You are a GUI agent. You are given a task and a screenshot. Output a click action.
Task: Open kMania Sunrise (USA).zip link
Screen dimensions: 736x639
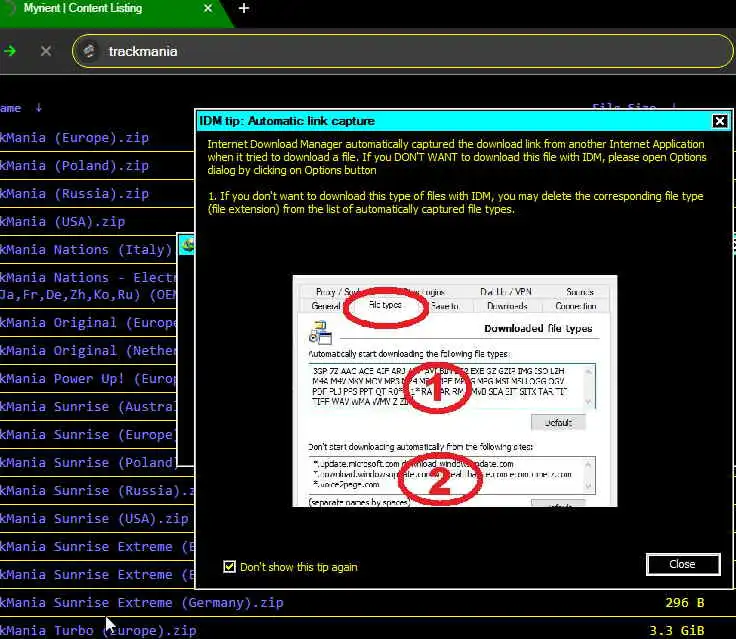click(x=94, y=518)
